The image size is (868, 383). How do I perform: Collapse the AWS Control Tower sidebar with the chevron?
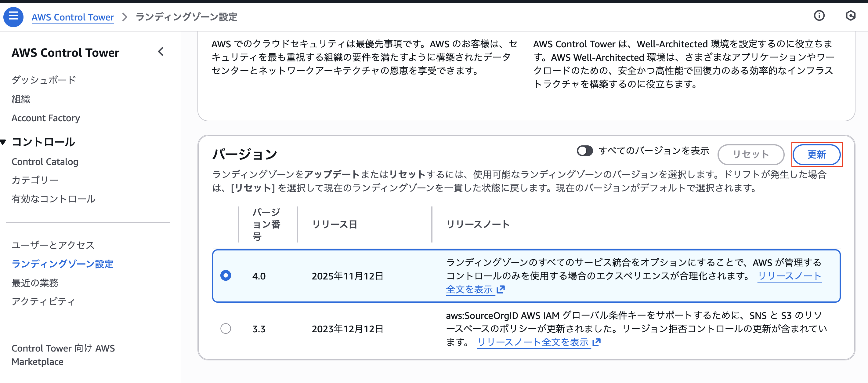click(161, 52)
